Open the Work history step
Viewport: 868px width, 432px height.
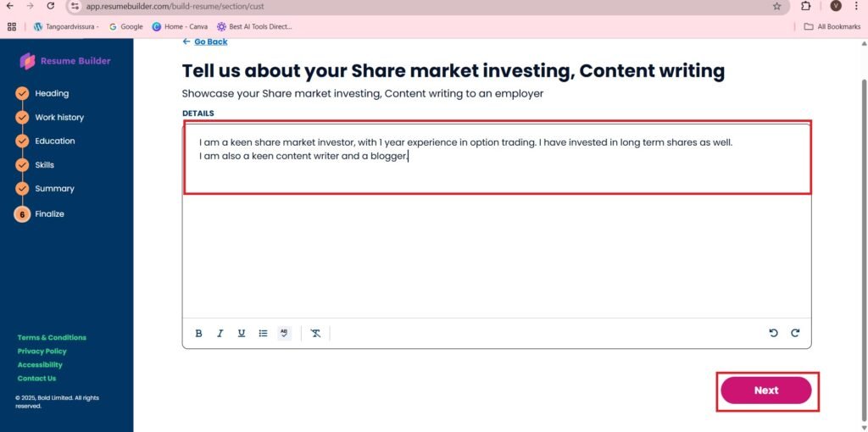point(59,117)
